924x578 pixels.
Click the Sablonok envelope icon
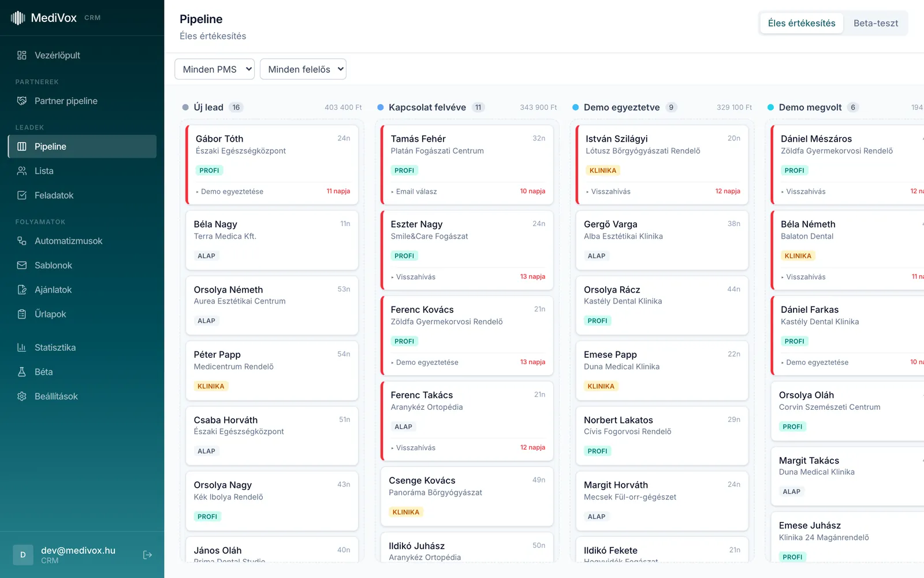coord(22,265)
